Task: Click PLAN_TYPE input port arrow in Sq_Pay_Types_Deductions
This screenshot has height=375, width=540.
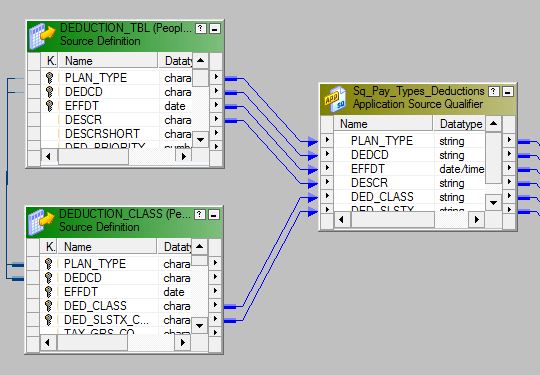Action: [327, 140]
